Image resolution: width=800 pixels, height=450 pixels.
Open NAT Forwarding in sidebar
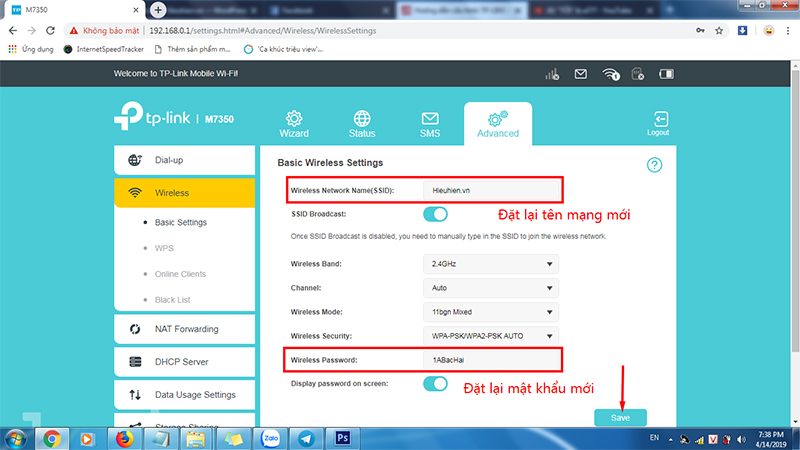(186, 329)
